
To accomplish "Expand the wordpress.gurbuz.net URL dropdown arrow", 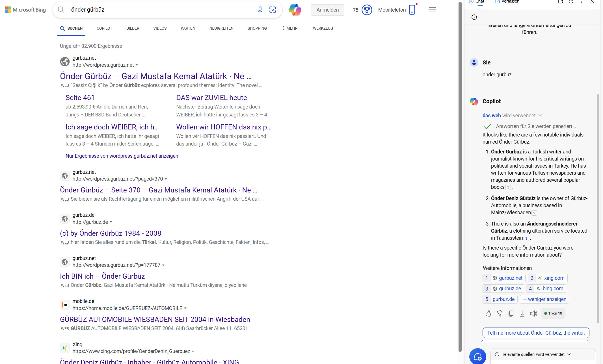I will tap(137, 65).
